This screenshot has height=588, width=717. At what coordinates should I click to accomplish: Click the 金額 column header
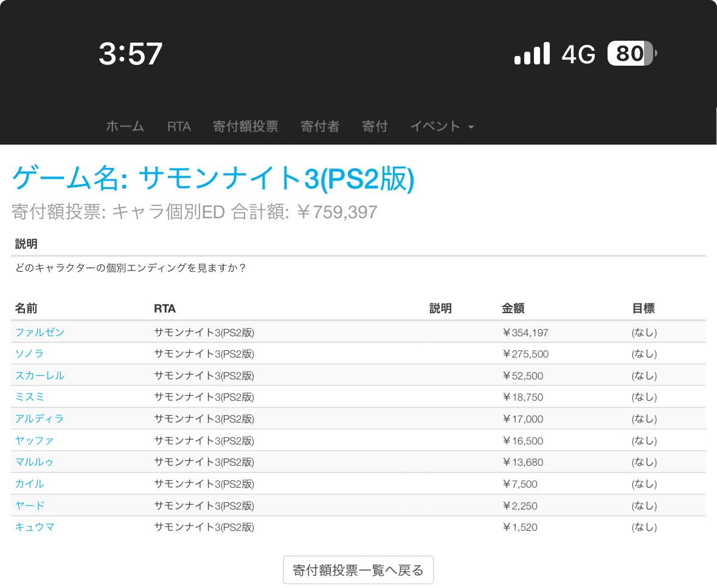click(513, 309)
